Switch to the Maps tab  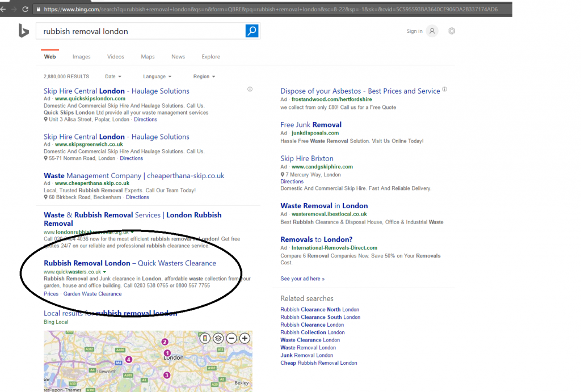[148, 57]
